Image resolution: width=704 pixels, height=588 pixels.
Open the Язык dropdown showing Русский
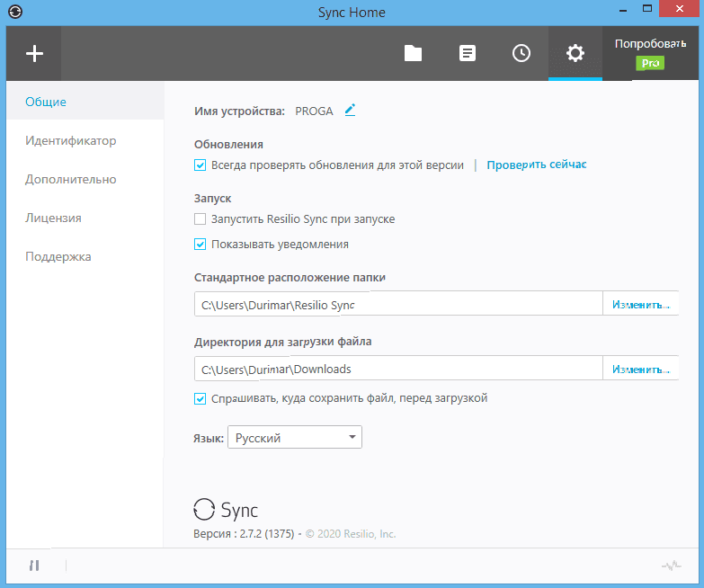[x=295, y=437]
